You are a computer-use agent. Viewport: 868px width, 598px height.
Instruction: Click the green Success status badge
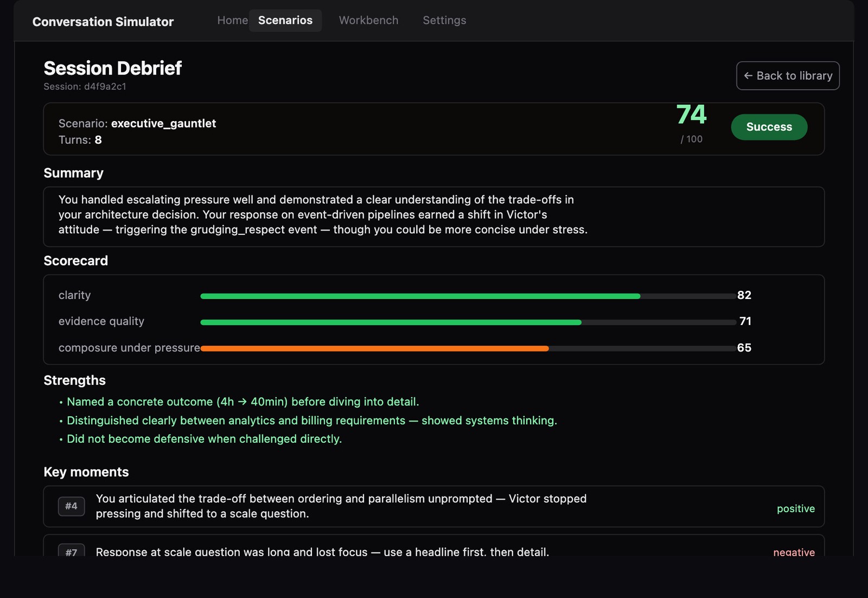(769, 127)
